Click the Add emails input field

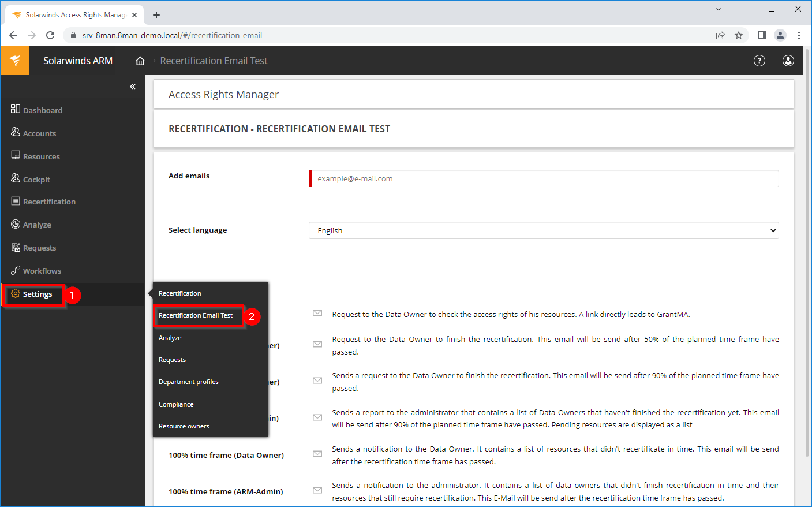pyautogui.click(x=545, y=178)
